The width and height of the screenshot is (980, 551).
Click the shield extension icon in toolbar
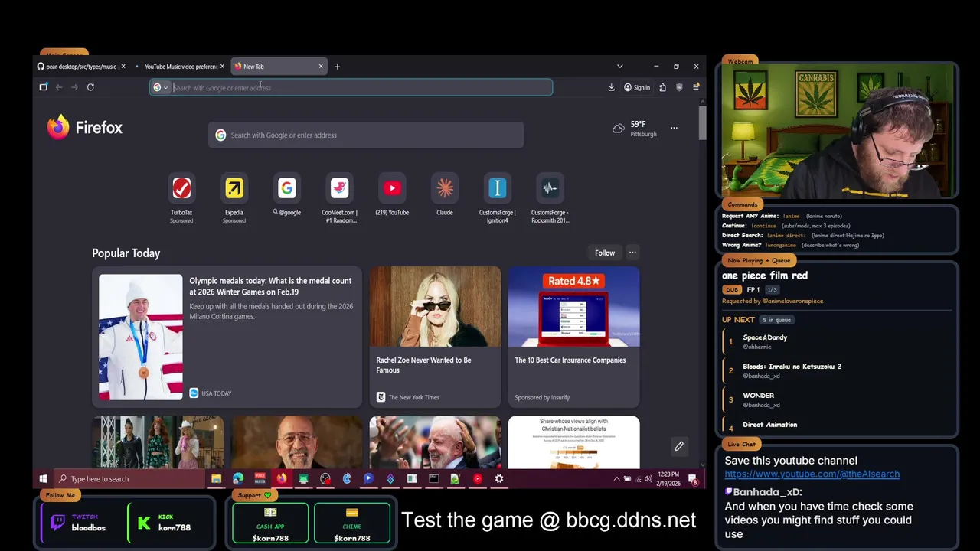point(679,87)
